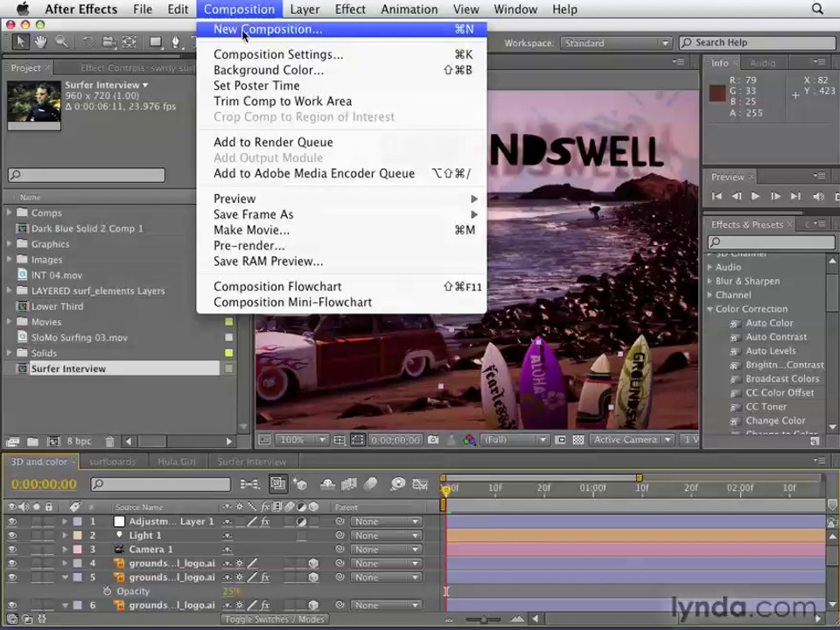840x630 pixels.
Task: Open Spotlight search magnifier in menu bar
Action: [817, 9]
